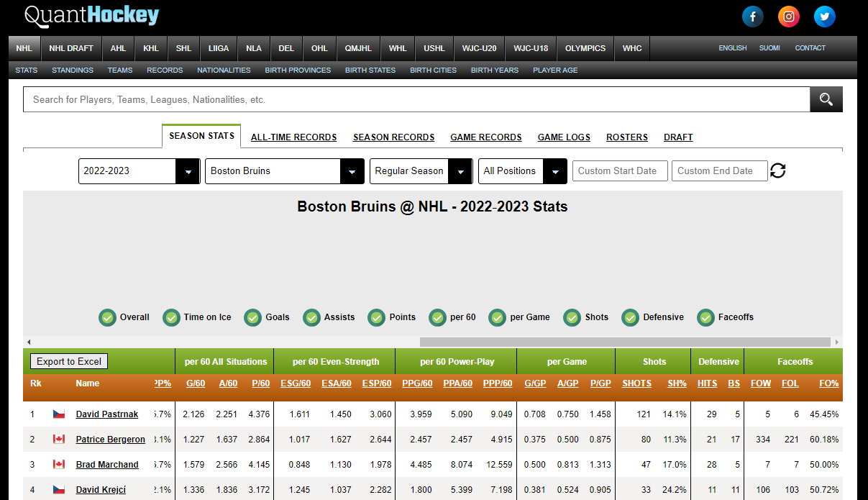Sort table by P/GP column
The height and width of the screenshot is (500, 868).
pyautogui.click(x=600, y=383)
